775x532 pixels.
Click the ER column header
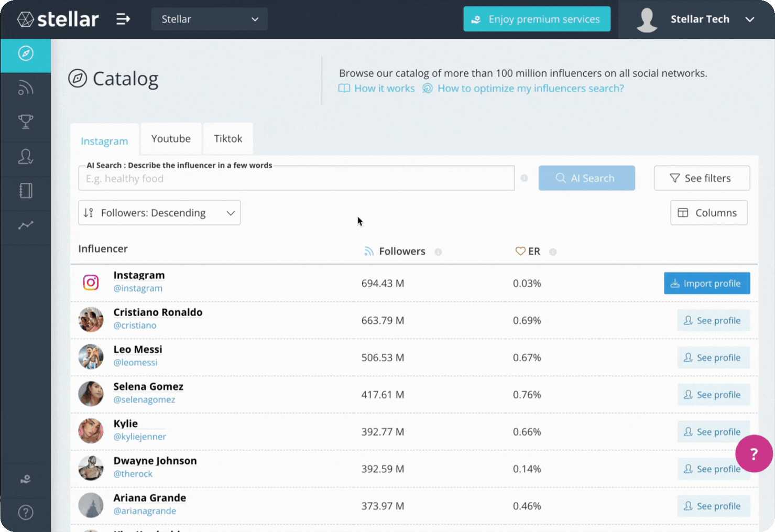[528, 252]
